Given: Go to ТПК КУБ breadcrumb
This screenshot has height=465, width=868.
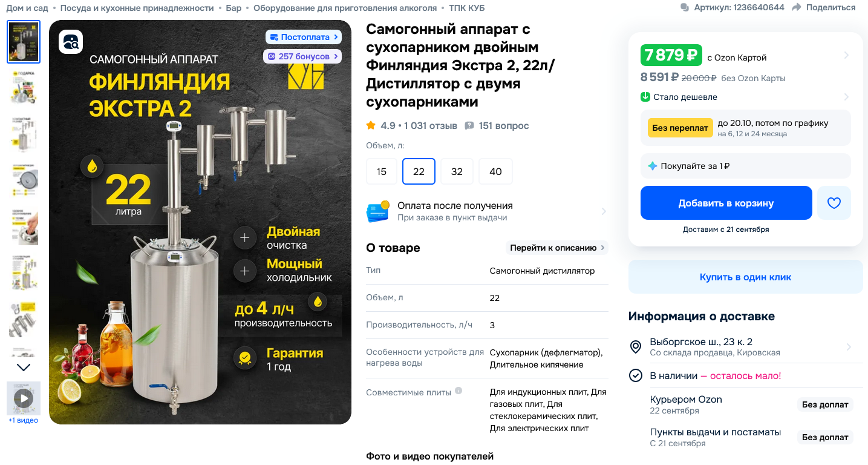Looking at the screenshot, I should pos(466,8).
